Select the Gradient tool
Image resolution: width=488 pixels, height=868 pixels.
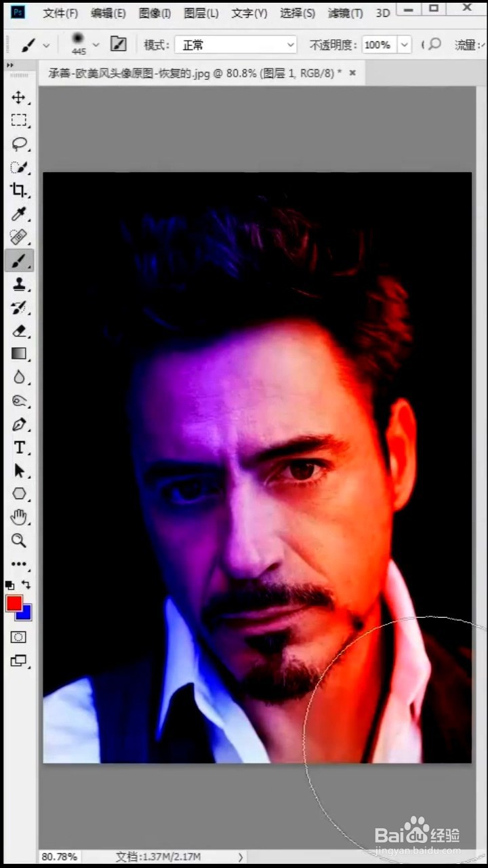[x=19, y=353]
